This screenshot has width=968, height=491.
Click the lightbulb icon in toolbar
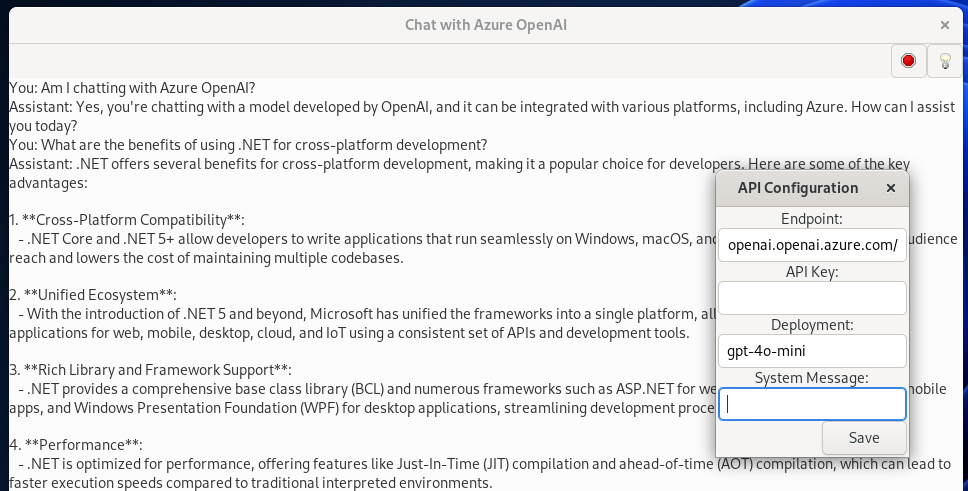point(945,61)
